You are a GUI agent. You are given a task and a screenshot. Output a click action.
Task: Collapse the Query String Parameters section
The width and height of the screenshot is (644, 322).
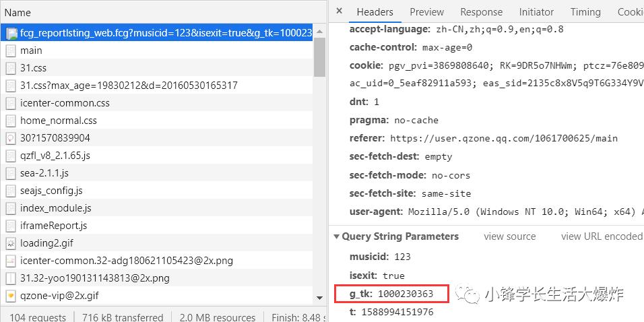click(x=337, y=236)
